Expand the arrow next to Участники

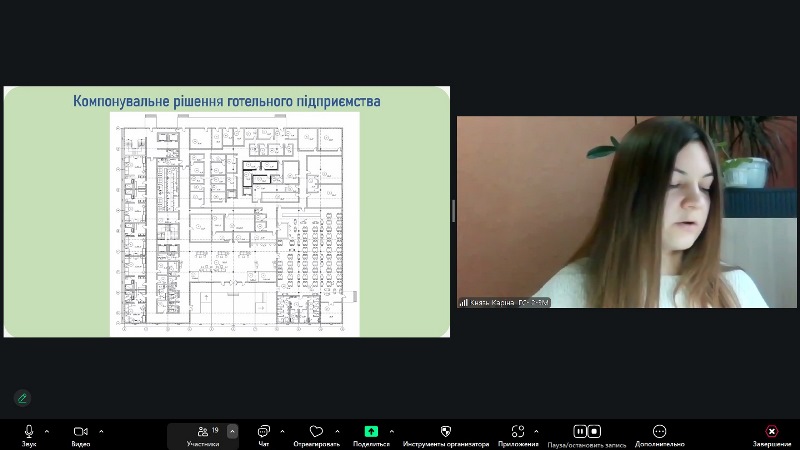[x=233, y=431]
